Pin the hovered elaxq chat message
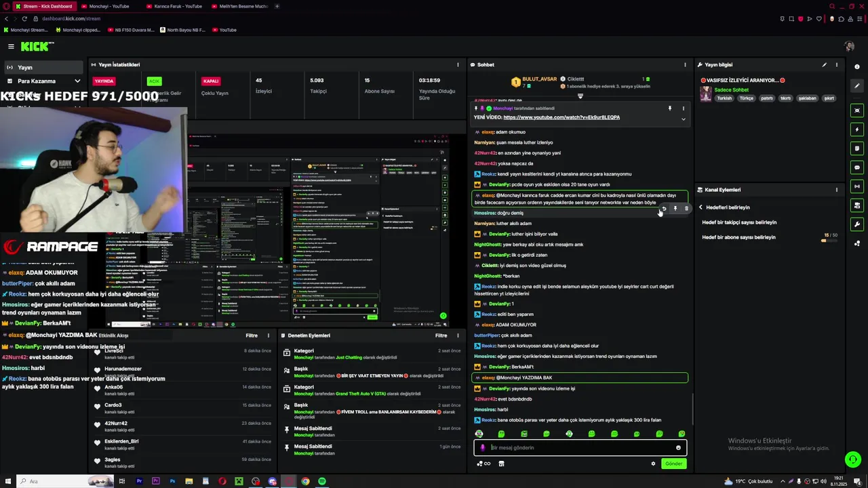Viewport: 868px width, 488px height. coord(675,209)
